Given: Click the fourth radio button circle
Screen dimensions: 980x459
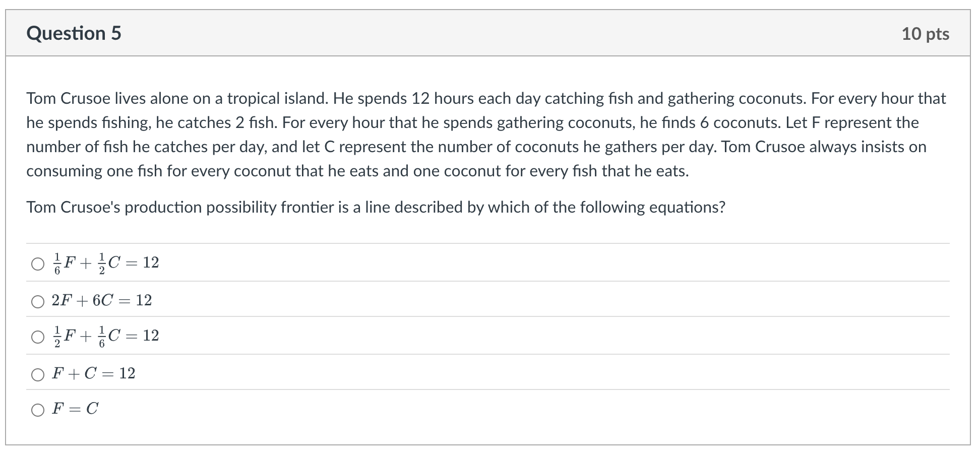Looking at the screenshot, I should click(x=38, y=374).
